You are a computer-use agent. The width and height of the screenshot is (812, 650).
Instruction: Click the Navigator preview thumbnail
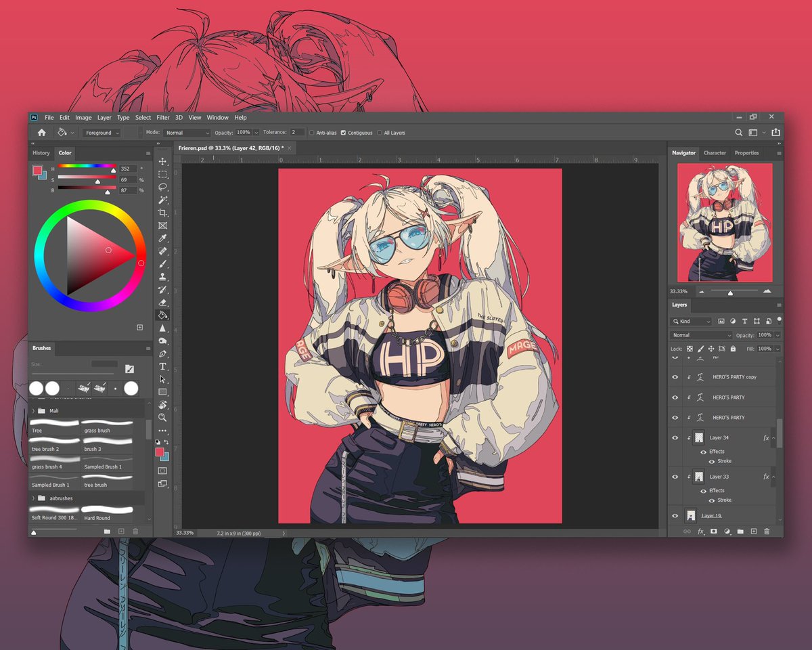[725, 223]
